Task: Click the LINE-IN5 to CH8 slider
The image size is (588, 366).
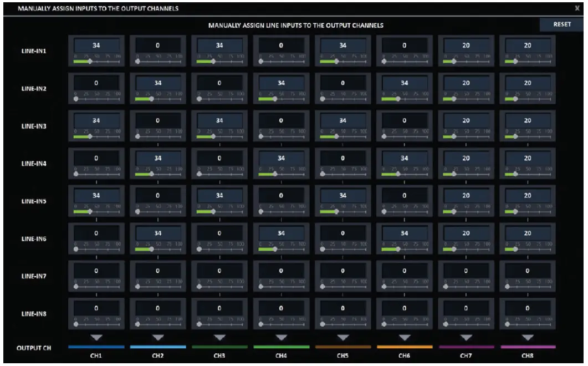Action: pos(528,211)
